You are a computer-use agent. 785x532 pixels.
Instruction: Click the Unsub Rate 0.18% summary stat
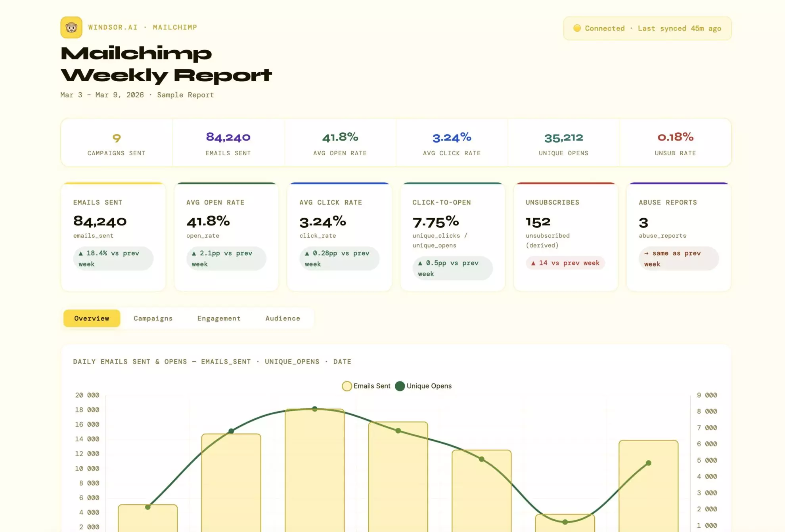(675, 143)
